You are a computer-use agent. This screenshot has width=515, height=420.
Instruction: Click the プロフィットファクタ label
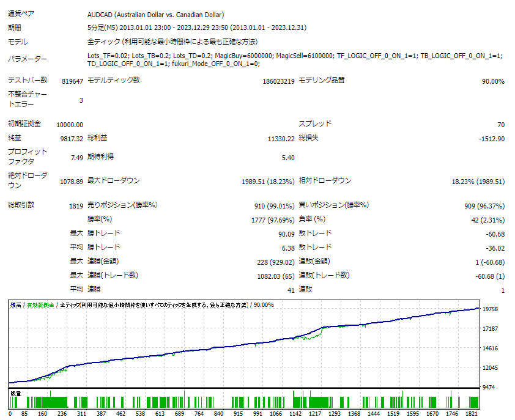(28, 157)
